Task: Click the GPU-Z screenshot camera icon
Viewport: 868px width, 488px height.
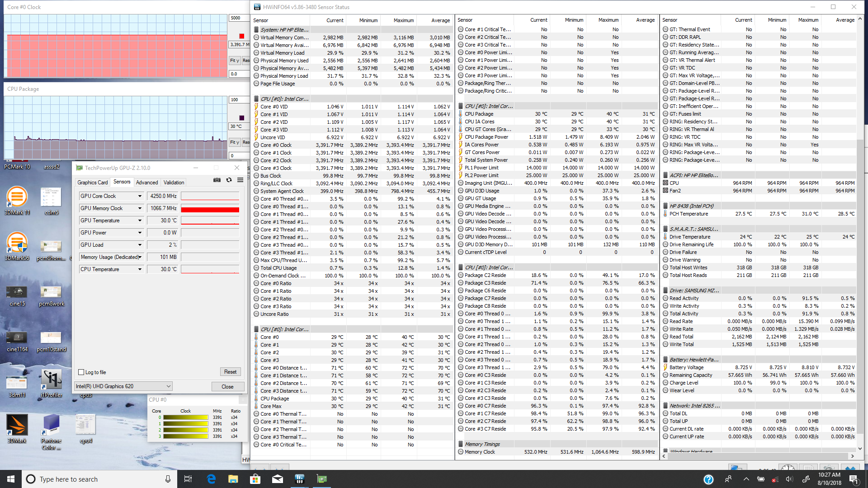Action: [217, 180]
